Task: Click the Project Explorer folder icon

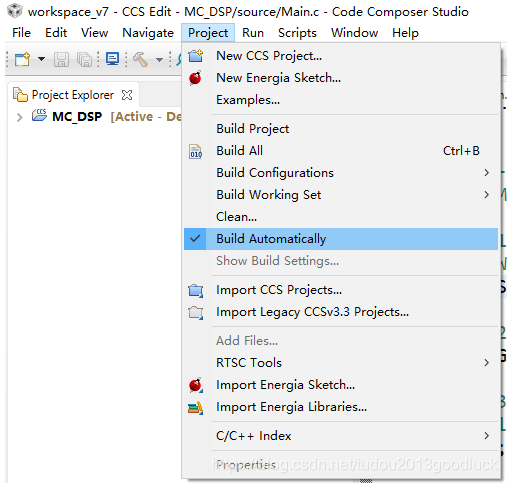Action: click(20, 95)
